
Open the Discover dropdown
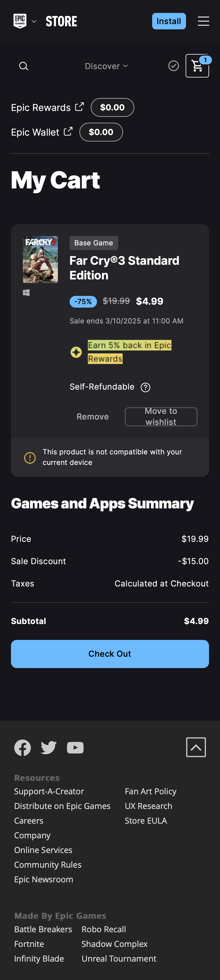point(106,66)
